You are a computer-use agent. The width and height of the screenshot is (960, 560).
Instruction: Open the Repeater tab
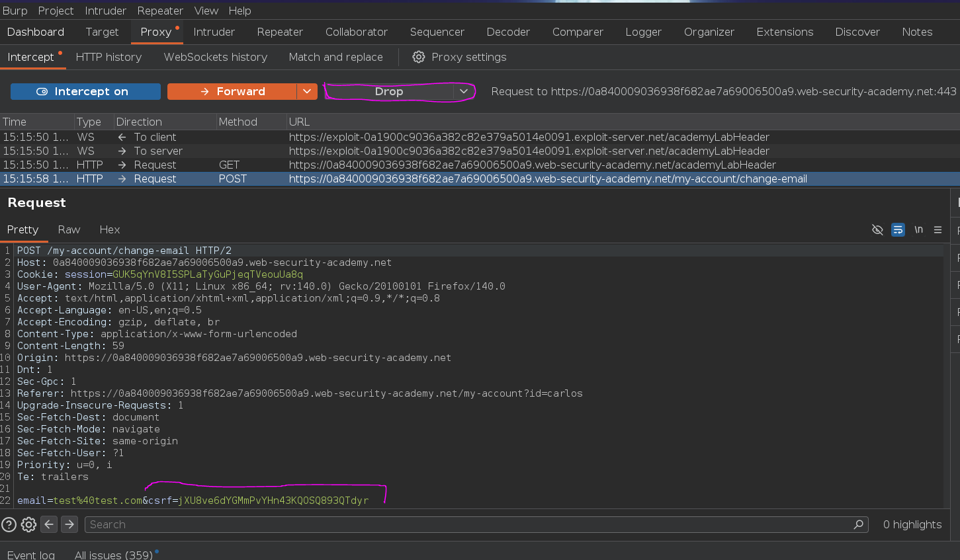click(280, 32)
